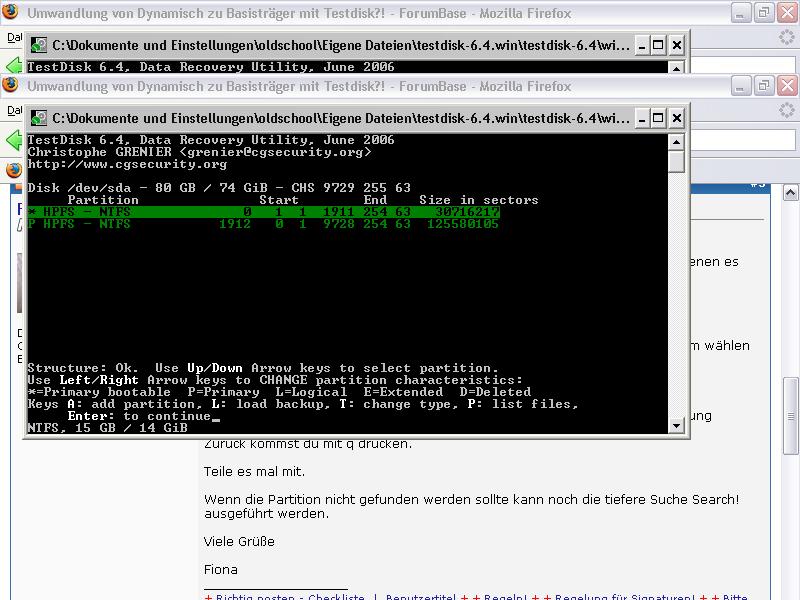Click the forum page's vertical scrollbar thumb
This screenshot has height=600, width=800.
click(790, 416)
